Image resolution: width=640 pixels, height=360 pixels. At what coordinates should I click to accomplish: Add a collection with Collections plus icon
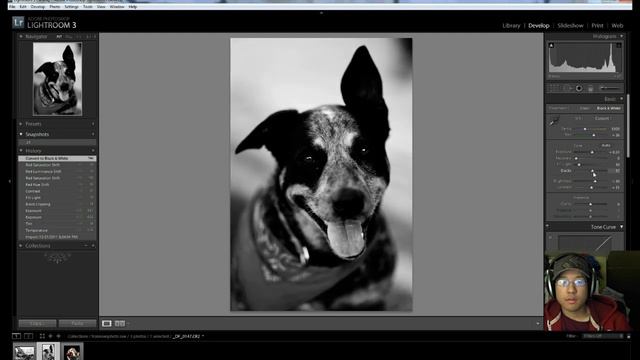93,246
